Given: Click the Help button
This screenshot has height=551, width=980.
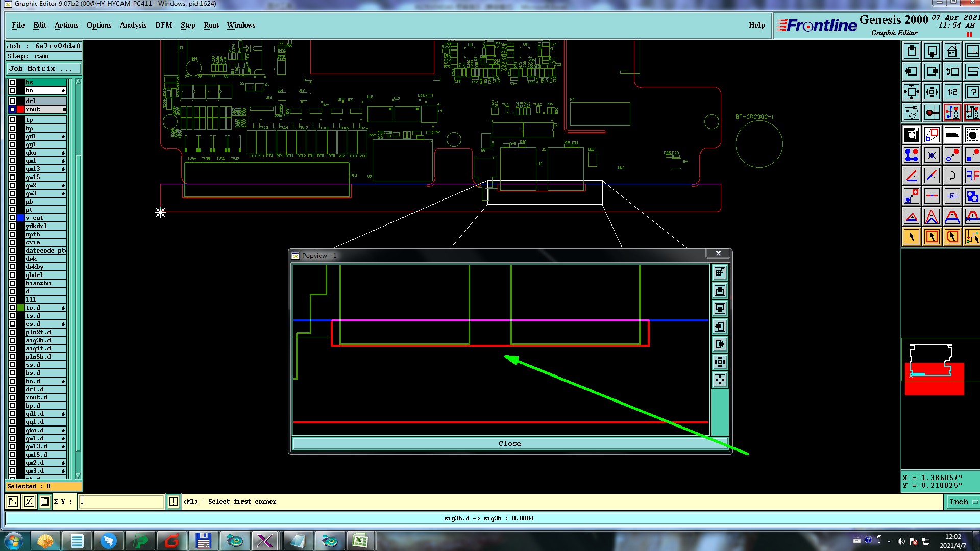Looking at the screenshot, I should [x=756, y=26].
